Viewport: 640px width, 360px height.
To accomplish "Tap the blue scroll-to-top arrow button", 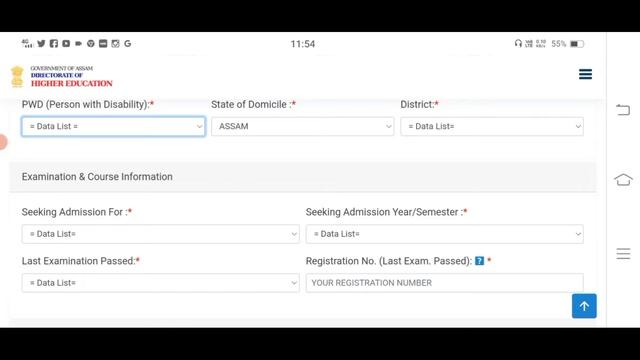I will (x=584, y=306).
